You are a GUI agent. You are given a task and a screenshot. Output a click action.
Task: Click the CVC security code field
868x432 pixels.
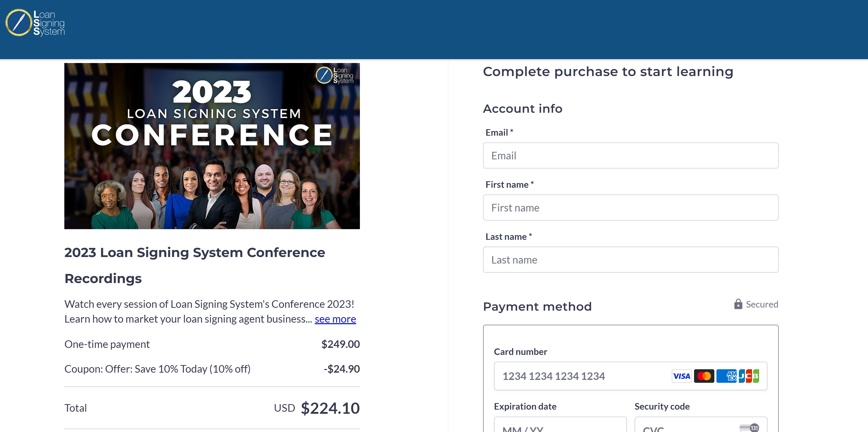tap(701, 425)
